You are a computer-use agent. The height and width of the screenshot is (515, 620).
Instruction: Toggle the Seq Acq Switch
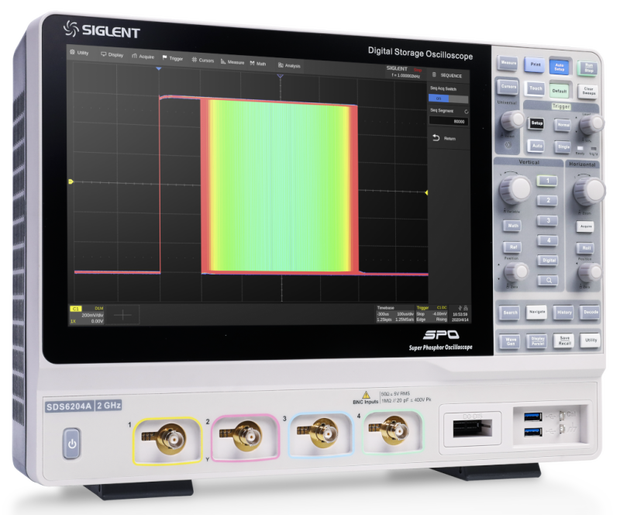point(448,98)
